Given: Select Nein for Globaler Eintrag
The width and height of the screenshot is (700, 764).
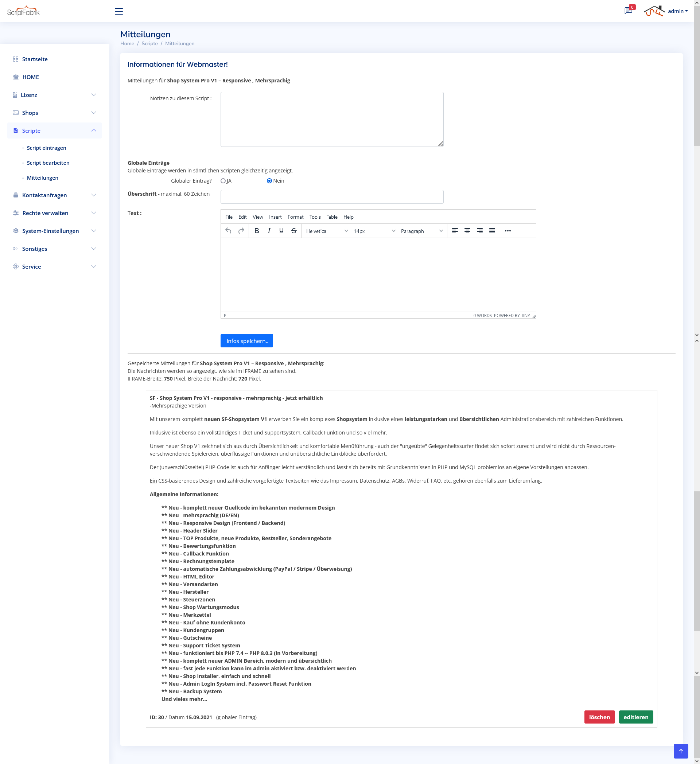Looking at the screenshot, I should [269, 181].
